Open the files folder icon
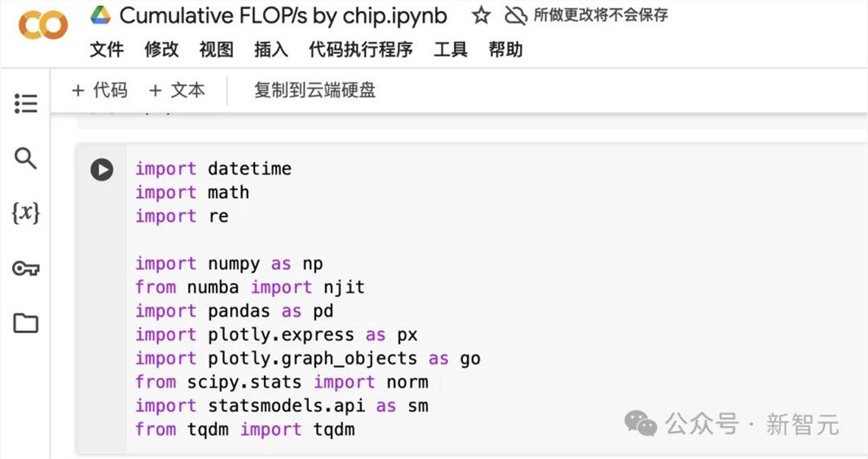868x459 pixels. click(26, 324)
